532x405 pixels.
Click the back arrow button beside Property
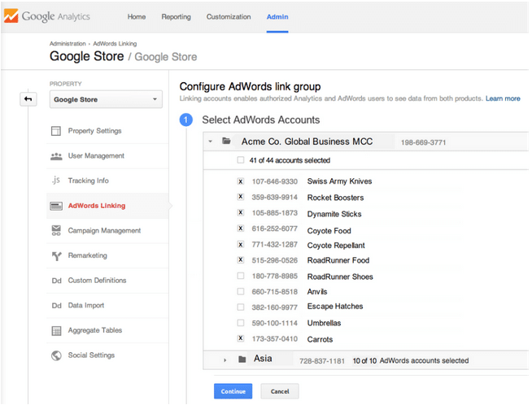(x=28, y=99)
